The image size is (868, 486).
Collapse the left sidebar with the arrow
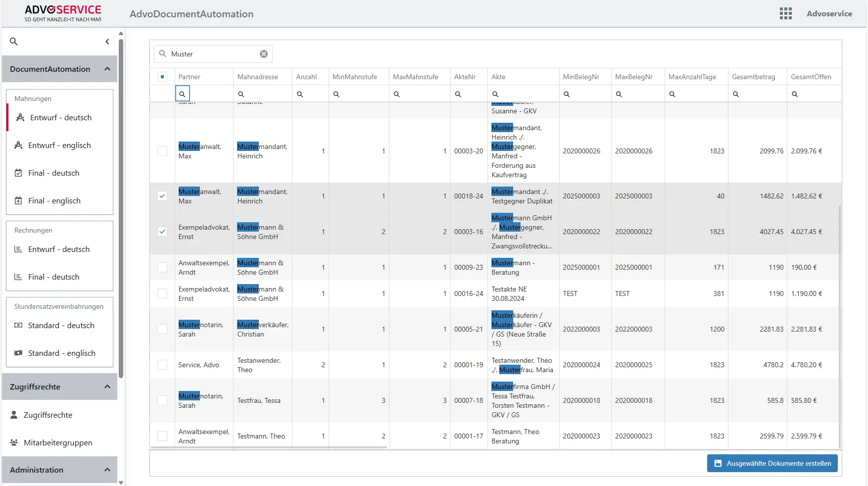tap(107, 42)
